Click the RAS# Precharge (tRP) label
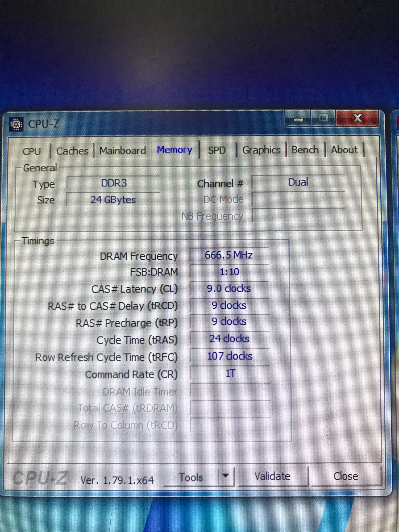Screen dimensions: 399x532 pos(127,323)
